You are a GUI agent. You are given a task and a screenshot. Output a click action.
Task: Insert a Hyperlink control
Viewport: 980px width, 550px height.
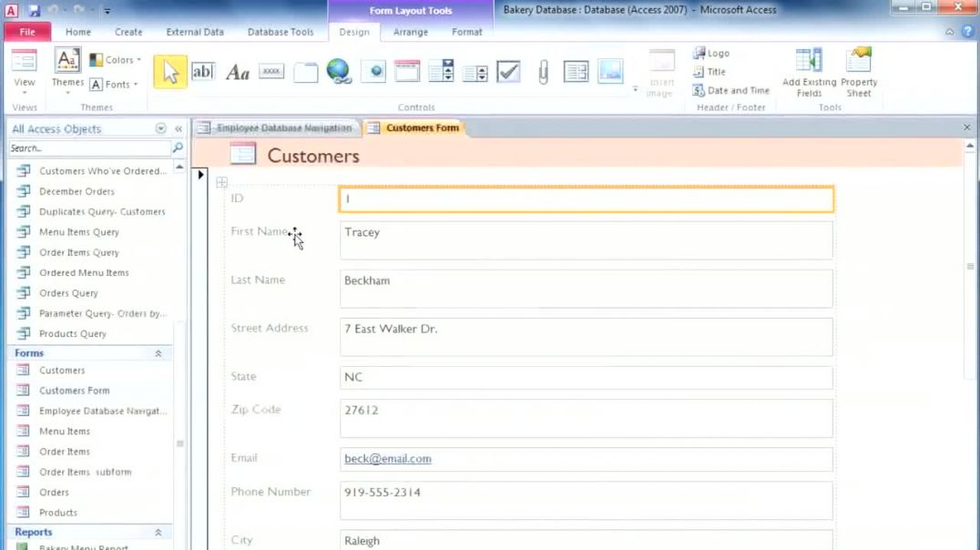pyautogui.click(x=339, y=72)
